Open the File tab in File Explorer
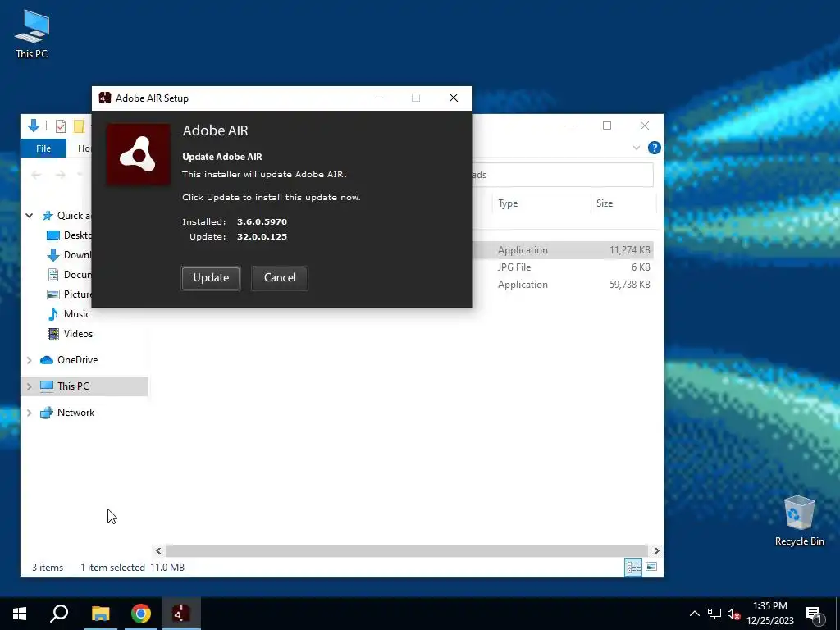Screen dimensions: 840x630 click(x=43, y=148)
